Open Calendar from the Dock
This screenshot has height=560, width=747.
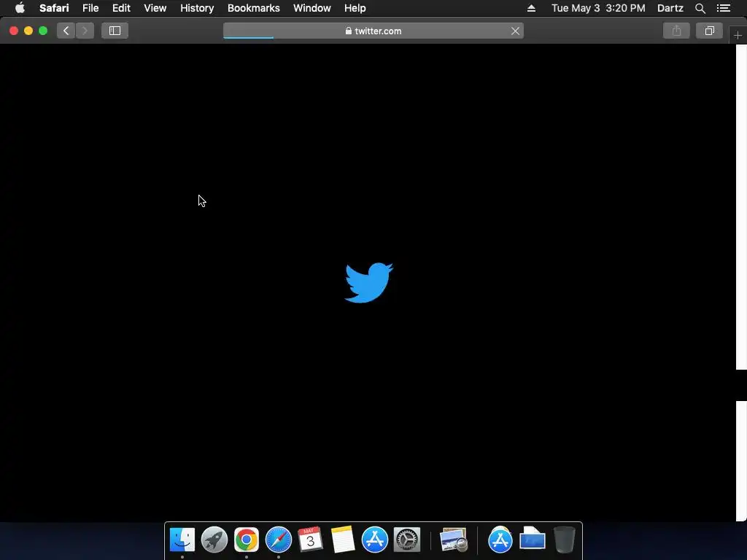tap(310, 540)
